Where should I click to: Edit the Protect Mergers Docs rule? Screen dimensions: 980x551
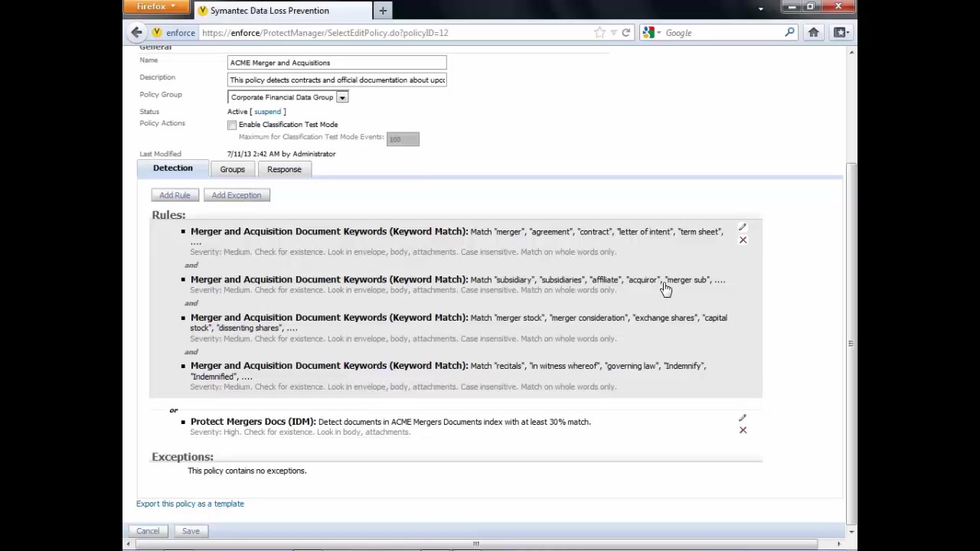click(742, 418)
